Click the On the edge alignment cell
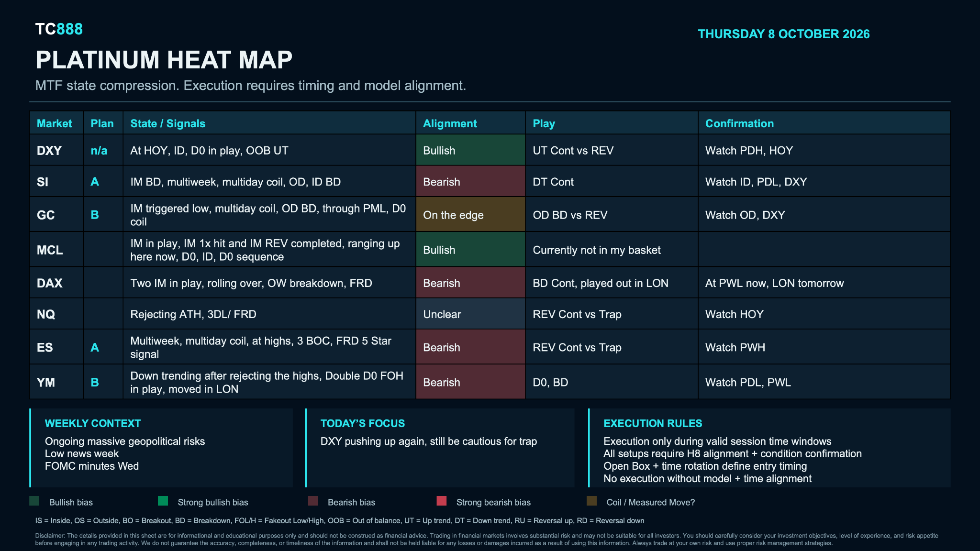 pyautogui.click(x=471, y=215)
